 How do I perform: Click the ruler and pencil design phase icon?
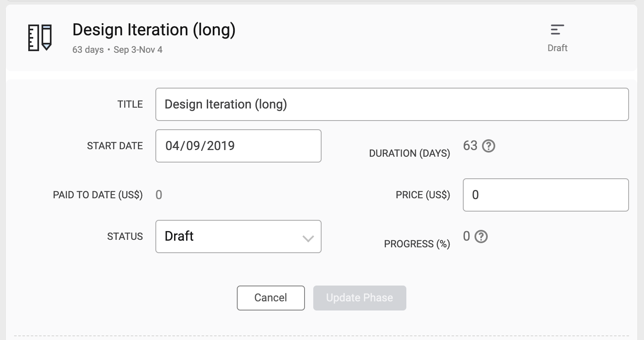point(40,38)
